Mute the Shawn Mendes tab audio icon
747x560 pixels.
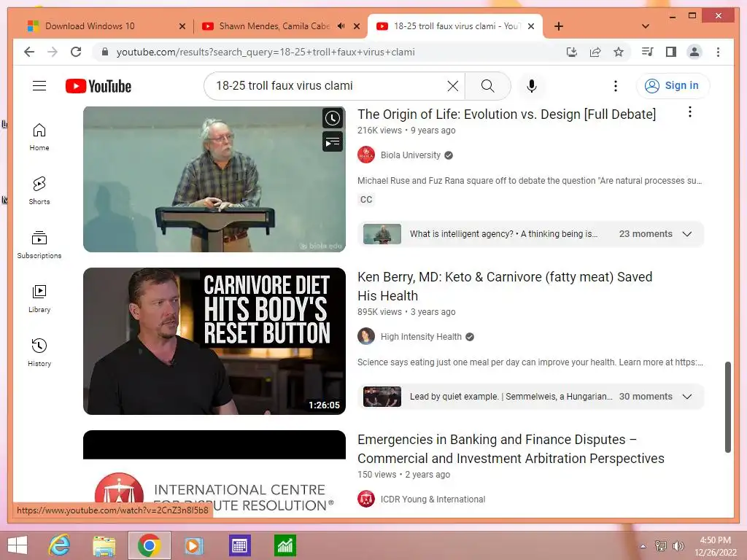341,26
